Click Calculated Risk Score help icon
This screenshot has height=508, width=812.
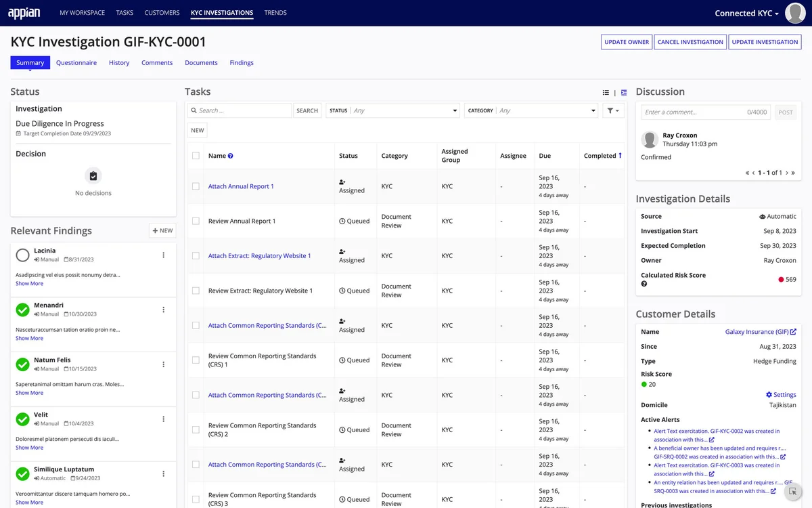[644, 284]
